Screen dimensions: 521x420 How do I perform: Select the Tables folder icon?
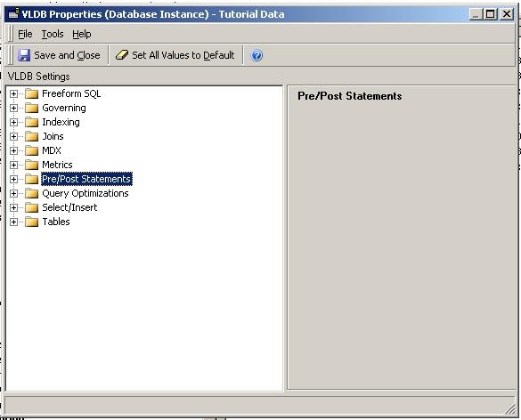click(31, 222)
